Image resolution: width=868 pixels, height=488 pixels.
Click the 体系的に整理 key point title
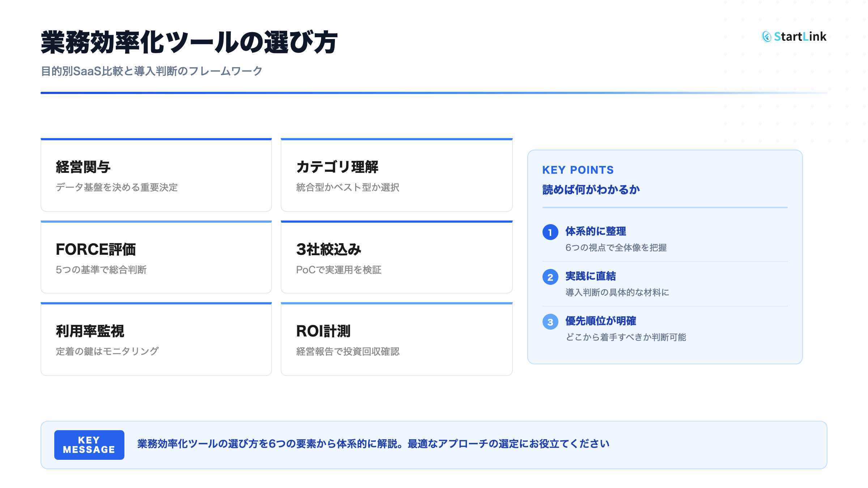[x=595, y=231]
